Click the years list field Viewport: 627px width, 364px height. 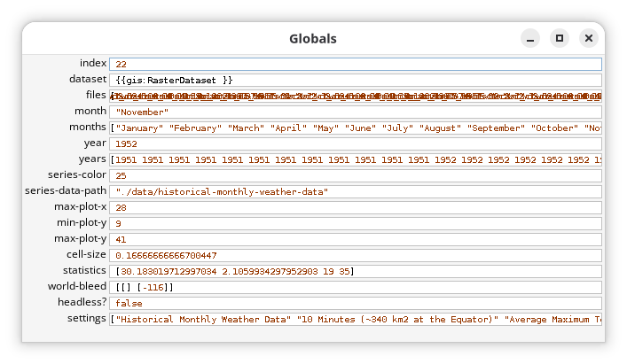tap(355, 159)
